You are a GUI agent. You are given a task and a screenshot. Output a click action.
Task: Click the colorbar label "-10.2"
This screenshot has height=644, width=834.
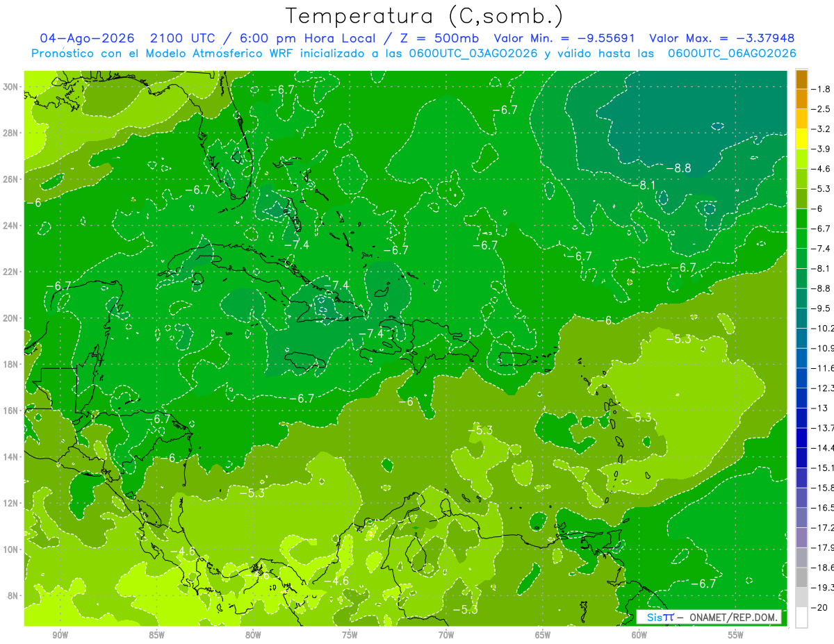click(823, 329)
